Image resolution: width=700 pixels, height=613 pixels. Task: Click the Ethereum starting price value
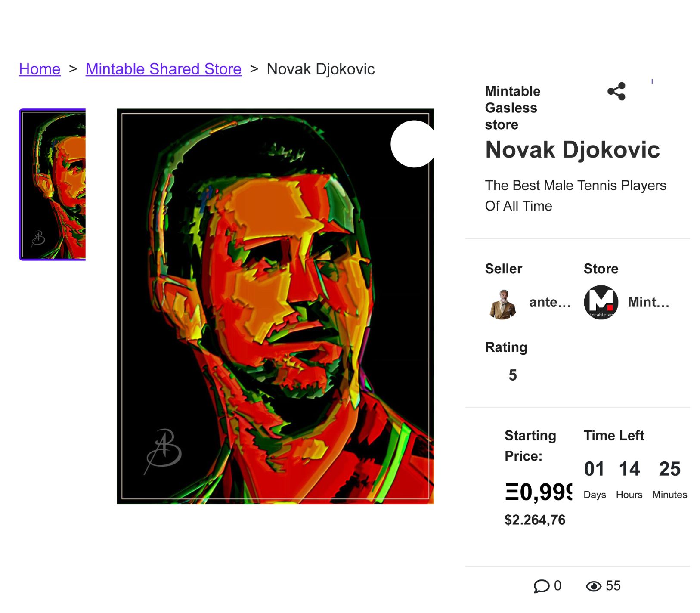click(538, 492)
